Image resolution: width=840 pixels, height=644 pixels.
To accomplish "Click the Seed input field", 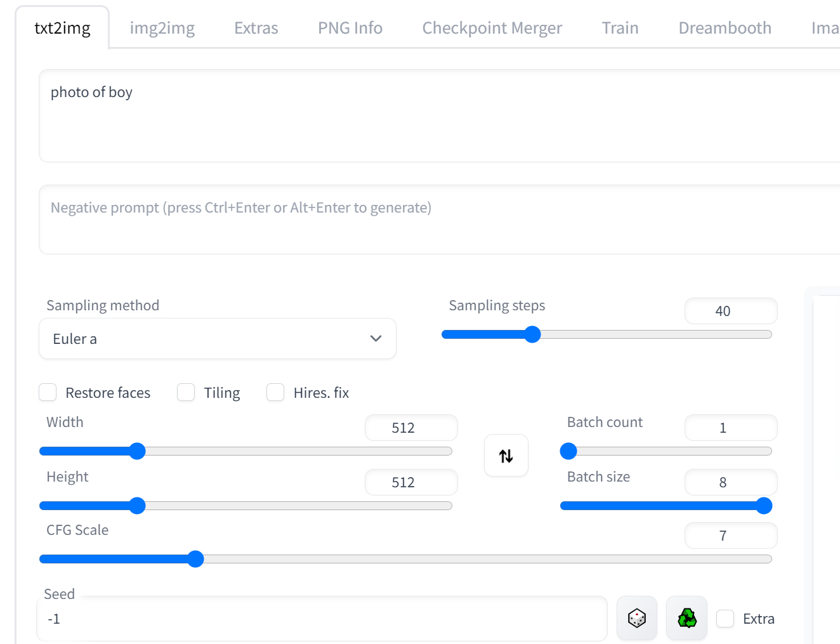I will (x=322, y=619).
